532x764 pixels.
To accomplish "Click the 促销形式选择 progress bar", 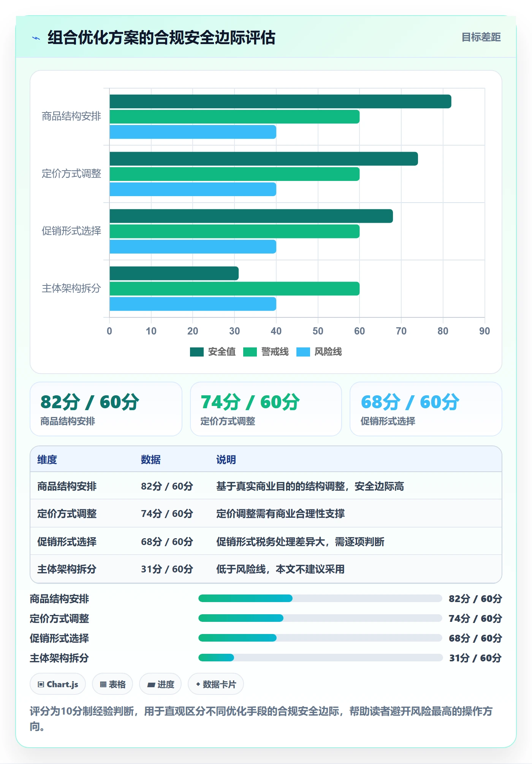I will pyautogui.click(x=320, y=638).
